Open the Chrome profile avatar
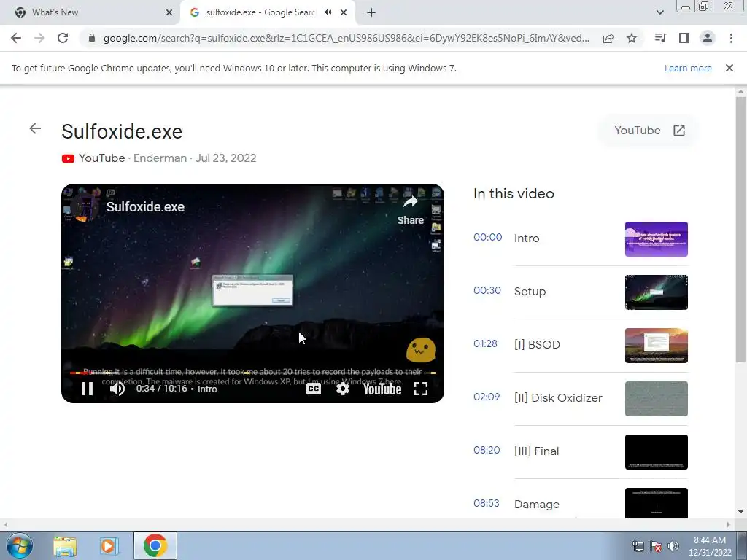This screenshot has height=560, width=747. tap(708, 38)
